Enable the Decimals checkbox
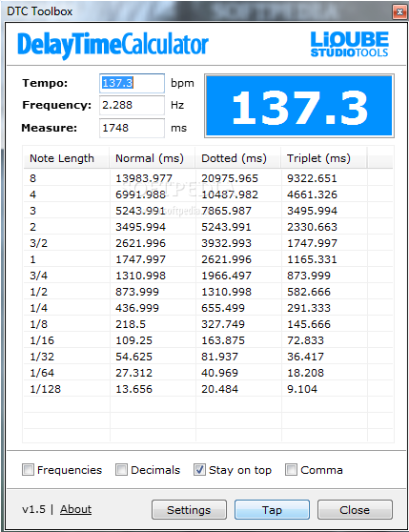Image resolution: width=409 pixels, height=532 pixels. pyautogui.click(x=121, y=470)
